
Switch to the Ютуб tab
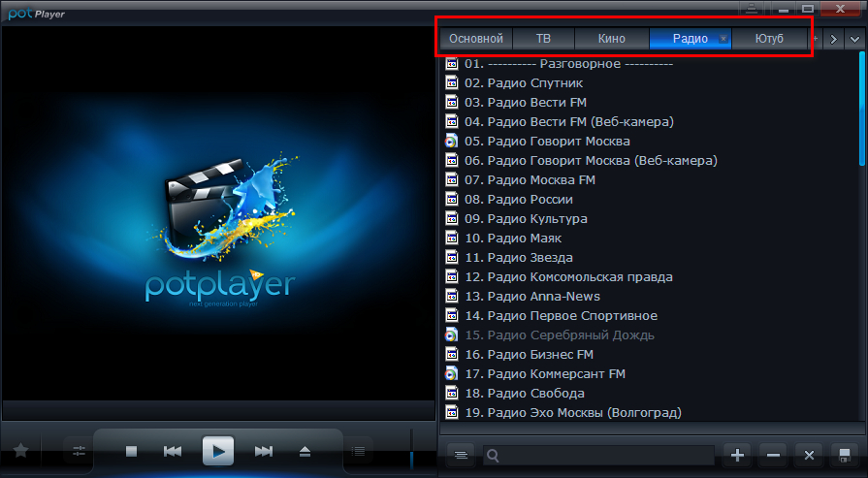(x=769, y=39)
